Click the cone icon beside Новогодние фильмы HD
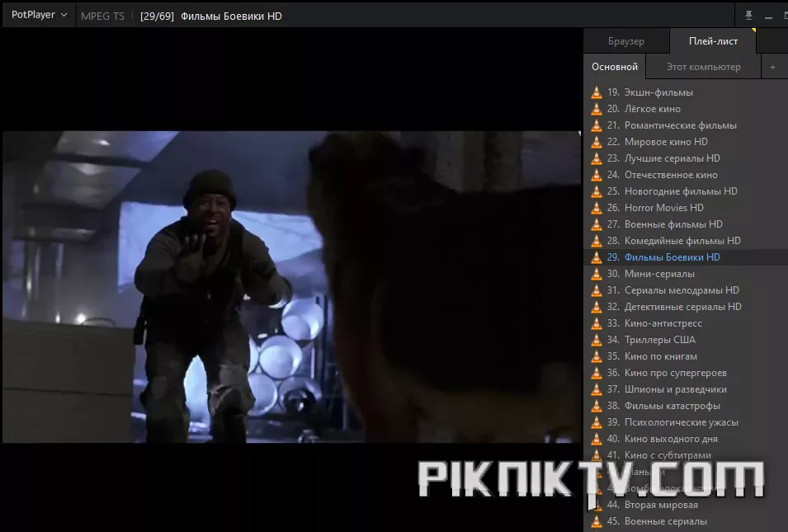Image resolution: width=788 pixels, height=532 pixels. pos(597,191)
